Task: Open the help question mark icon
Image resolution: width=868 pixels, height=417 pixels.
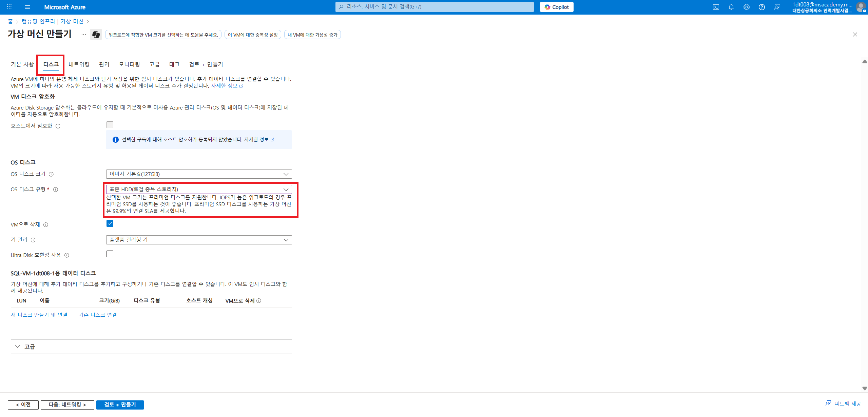Action: pyautogui.click(x=761, y=7)
